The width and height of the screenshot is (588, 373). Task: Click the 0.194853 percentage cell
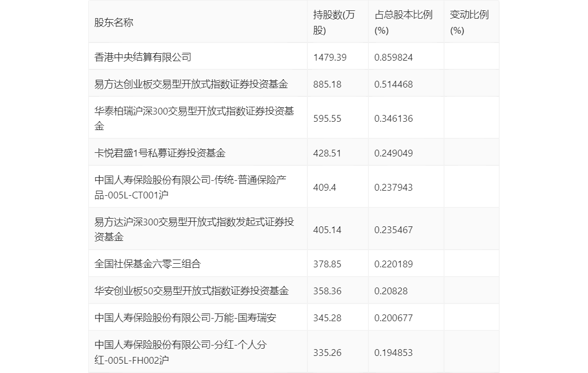pos(394,353)
